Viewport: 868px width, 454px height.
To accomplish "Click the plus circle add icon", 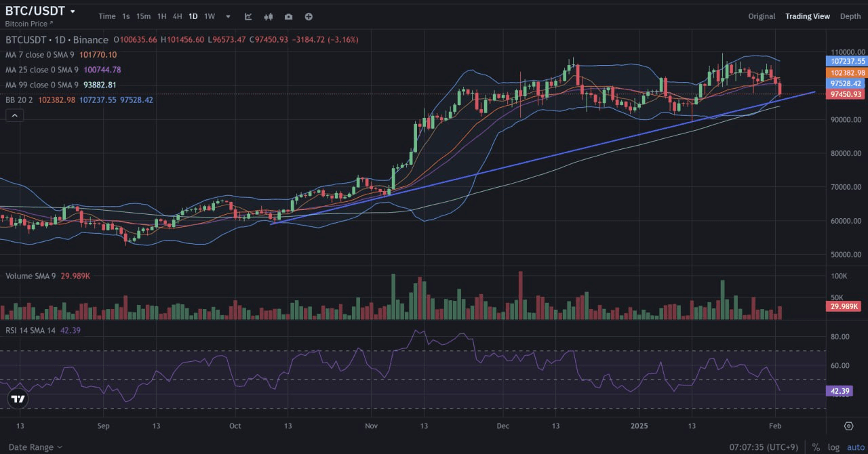I will 309,16.
